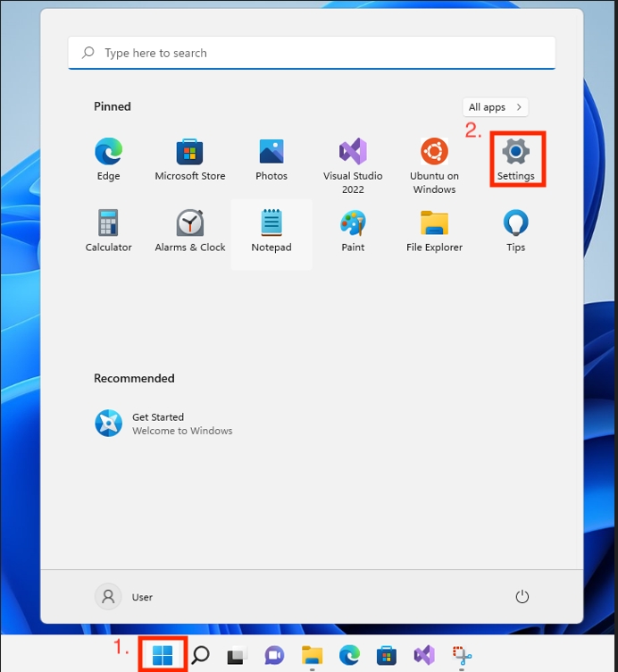Image resolution: width=618 pixels, height=672 pixels.
Task: Open Task View from the taskbar
Action: pos(237,656)
